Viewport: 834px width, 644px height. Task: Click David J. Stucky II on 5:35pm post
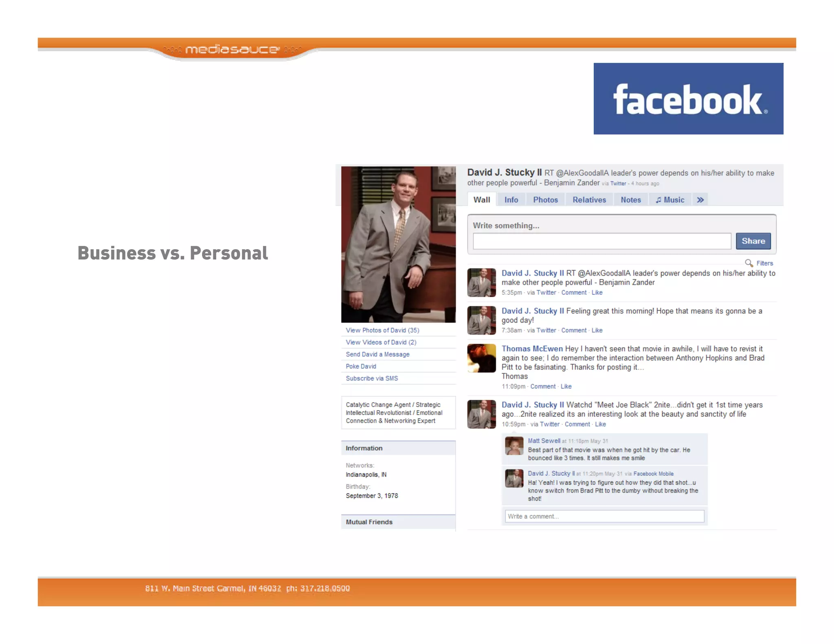pyautogui.click(x=533, y=273)
